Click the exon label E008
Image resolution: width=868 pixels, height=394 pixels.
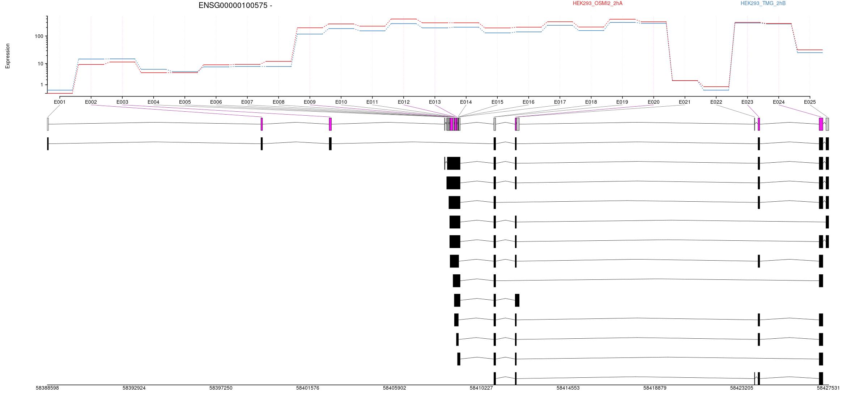[x=278, y=102]
